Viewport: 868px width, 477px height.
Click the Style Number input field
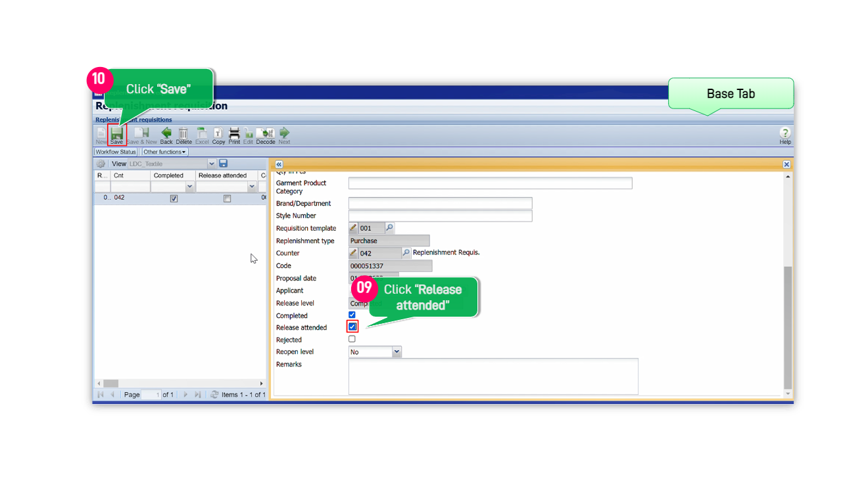[x=440, y=216]
